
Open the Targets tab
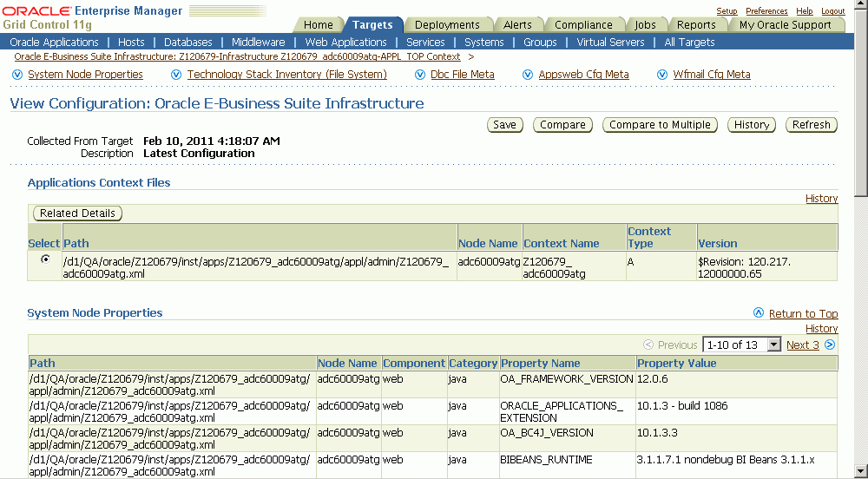372,25
